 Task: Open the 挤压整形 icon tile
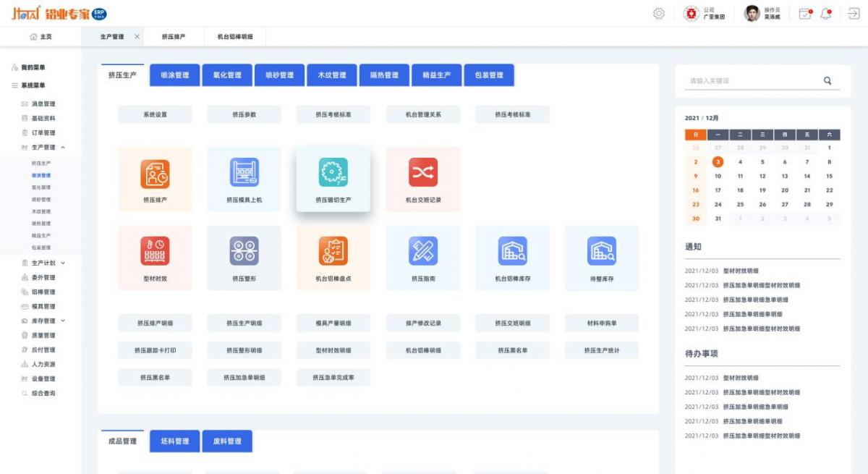pos(244,251)
